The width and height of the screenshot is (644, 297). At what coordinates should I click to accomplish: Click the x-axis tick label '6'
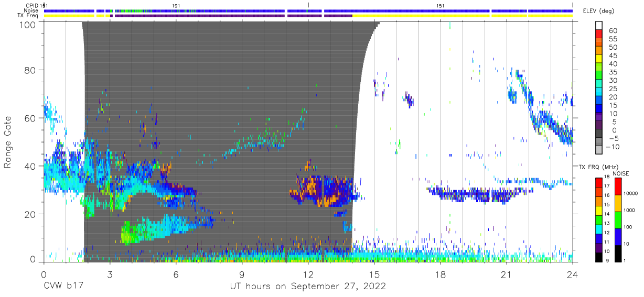tap(176, 274)
